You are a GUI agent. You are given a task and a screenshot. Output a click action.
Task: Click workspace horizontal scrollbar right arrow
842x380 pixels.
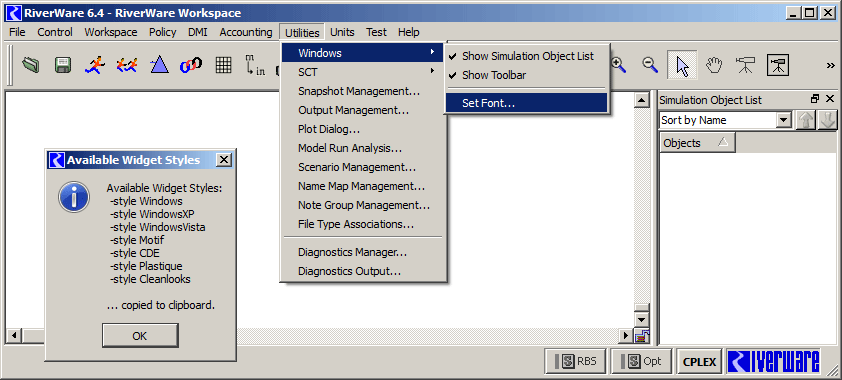pos(626,336)
